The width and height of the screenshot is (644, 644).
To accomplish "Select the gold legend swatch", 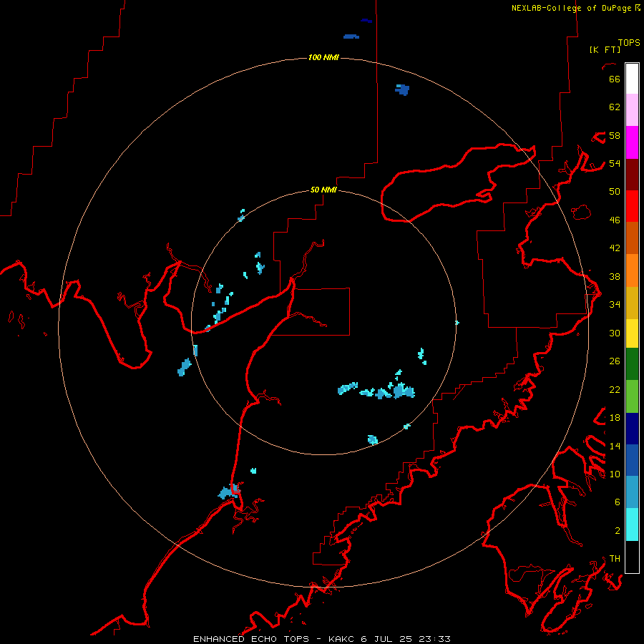I will [x=632, y=303].
